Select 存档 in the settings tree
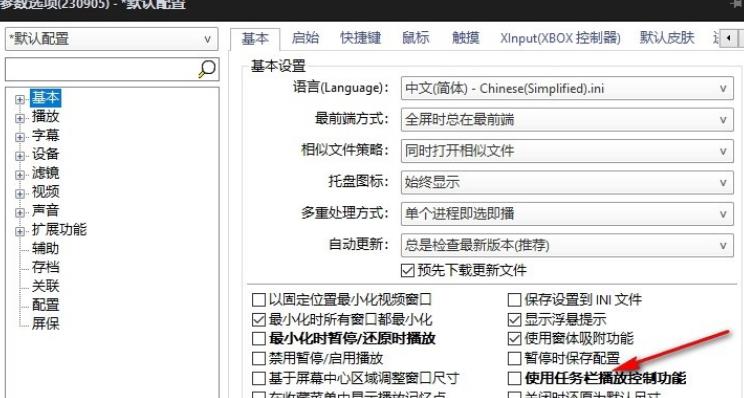 (46, 267)
